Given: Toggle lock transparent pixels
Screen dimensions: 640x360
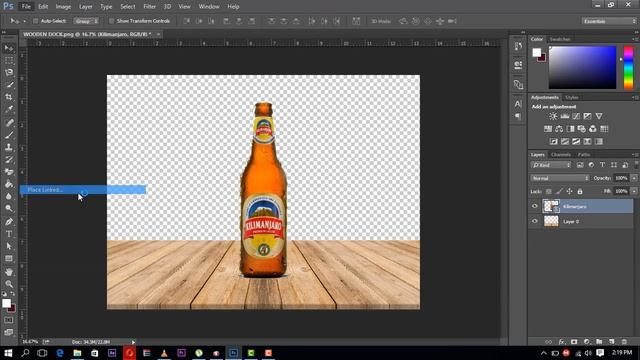Looking at the screenshot, I should pyautogui.click(x=549, y=191).
